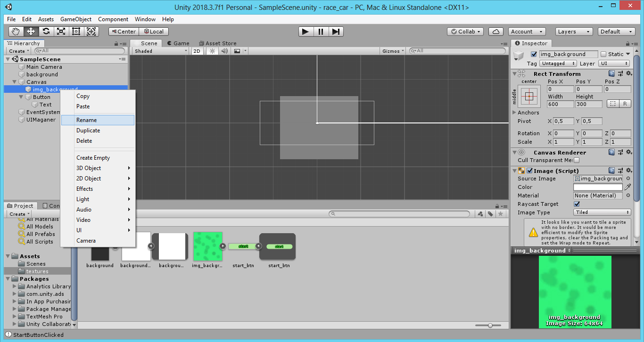Toggle scene lighting with the sun icon

(212, 51)
